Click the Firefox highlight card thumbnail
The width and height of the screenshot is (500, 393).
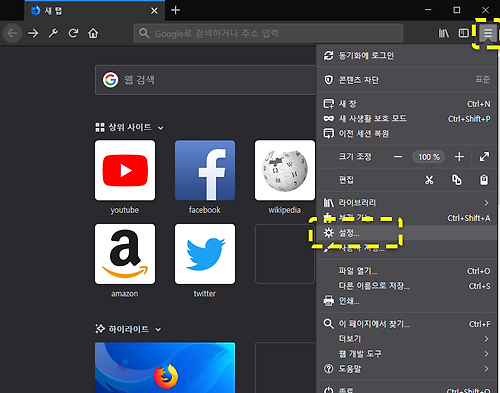pos(165,368)
